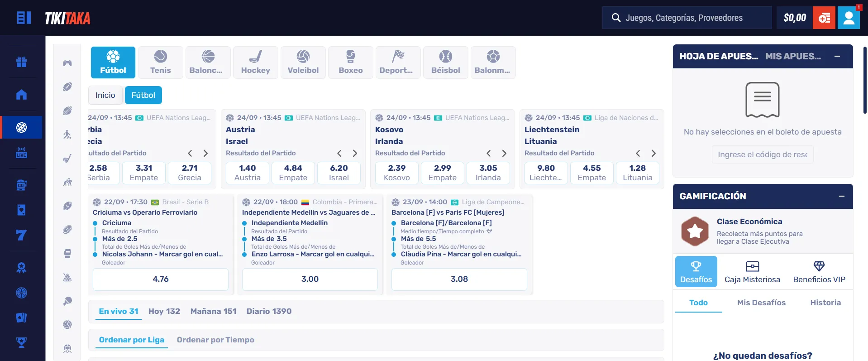
Task: Select the gamepad esports icon
Action: coord(67,63)
